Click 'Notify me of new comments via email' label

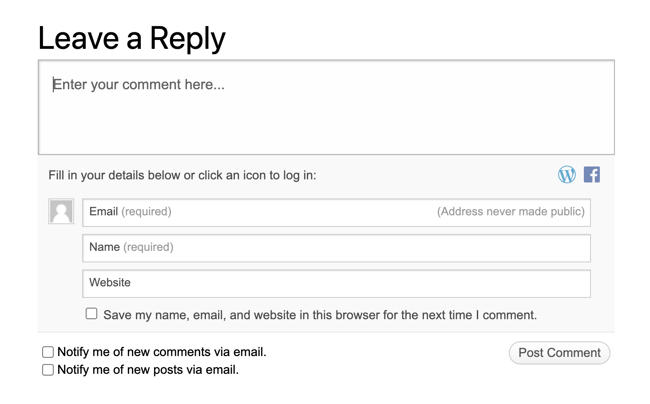coord(162,352)
